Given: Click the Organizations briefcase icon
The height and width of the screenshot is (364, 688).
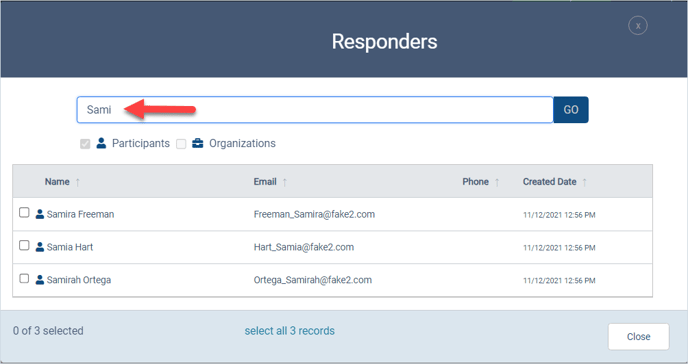Looking at the screenshot, I should click(x=198, y=143).
